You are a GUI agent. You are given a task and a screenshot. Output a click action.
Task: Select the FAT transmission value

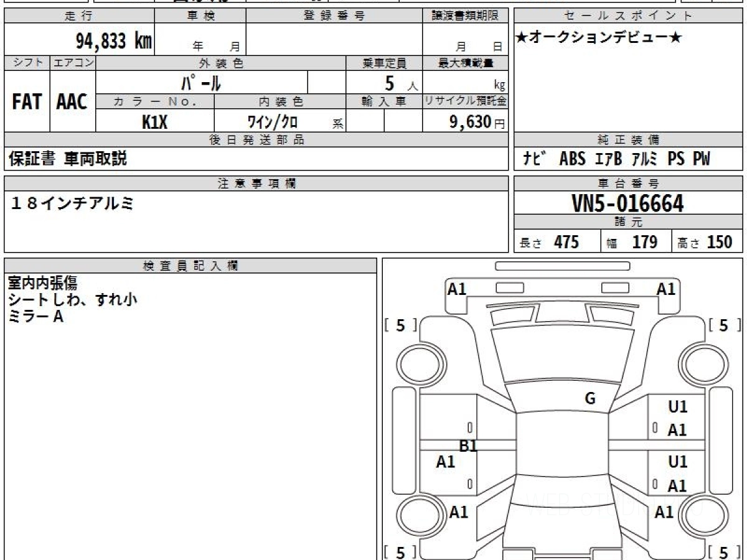coord(27,102)
